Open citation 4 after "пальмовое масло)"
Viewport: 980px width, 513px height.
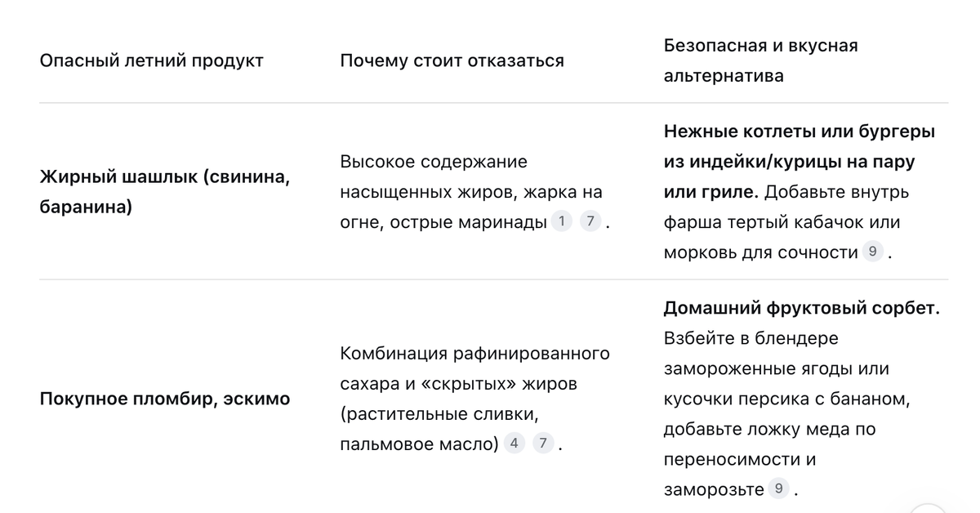[x=514, y=444]
